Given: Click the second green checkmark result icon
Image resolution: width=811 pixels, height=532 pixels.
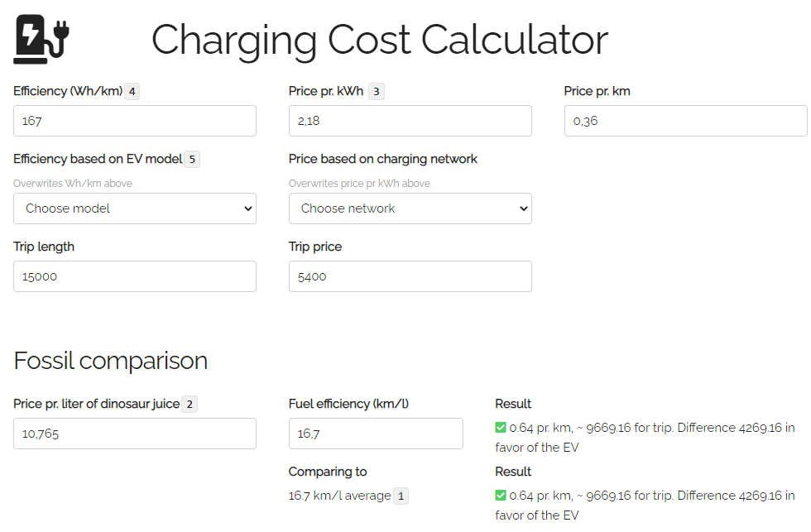Looking at the screenshot, I should (x=501, y=496).
